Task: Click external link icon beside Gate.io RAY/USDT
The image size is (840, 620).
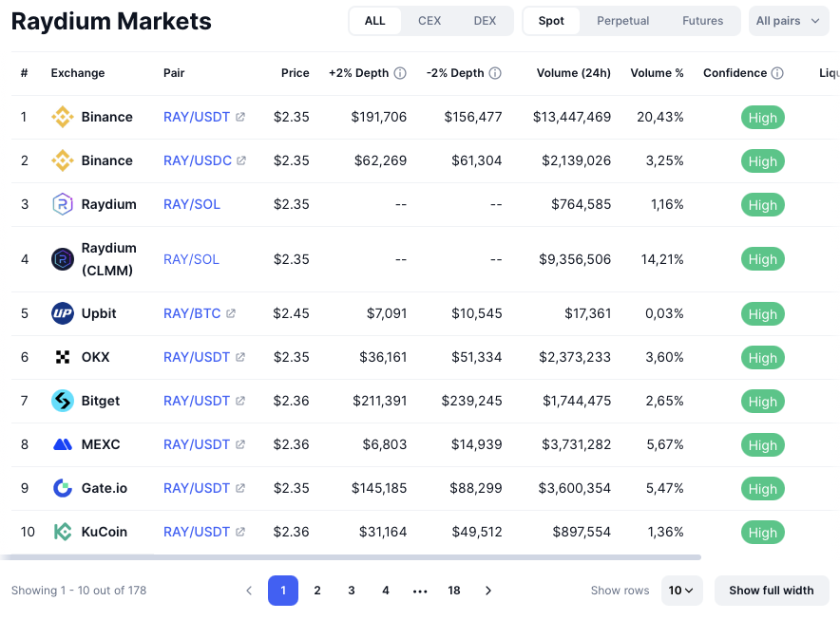Action: pos(240,488)
